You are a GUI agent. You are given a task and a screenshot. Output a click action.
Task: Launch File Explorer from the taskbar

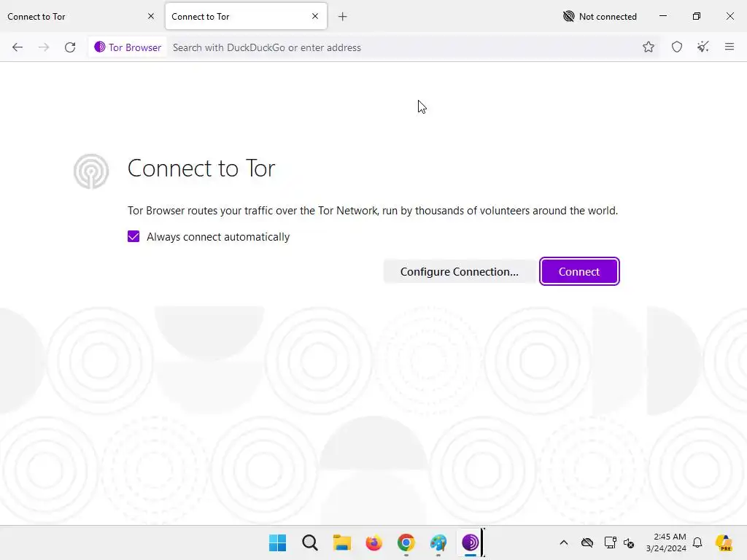pos(341,542)
